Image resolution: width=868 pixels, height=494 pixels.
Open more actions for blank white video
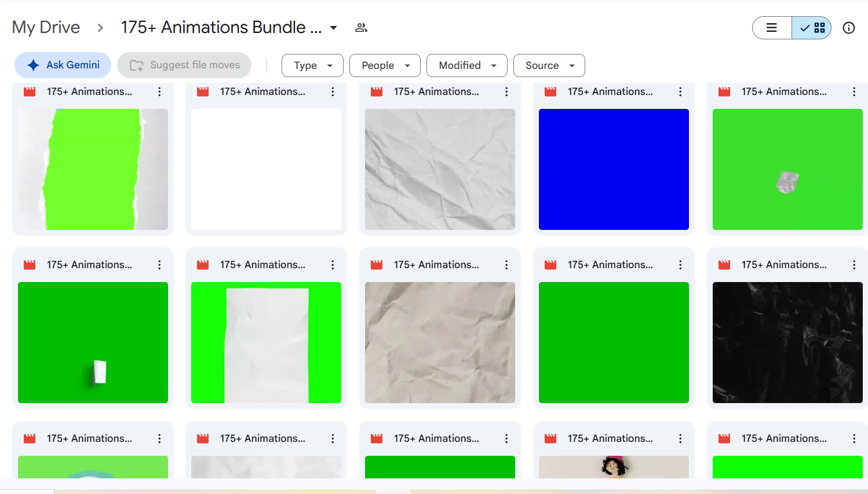pos(333,92)
